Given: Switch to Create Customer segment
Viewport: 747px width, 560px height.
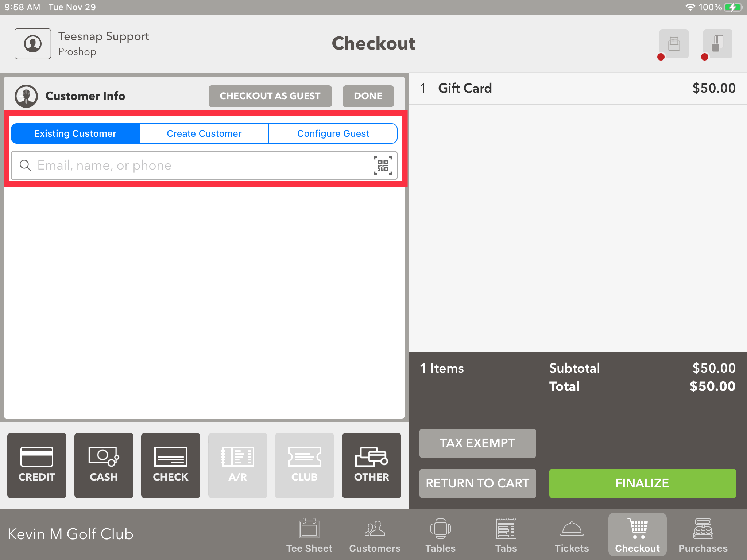Looking at the screenshot, I should (204, 133).
